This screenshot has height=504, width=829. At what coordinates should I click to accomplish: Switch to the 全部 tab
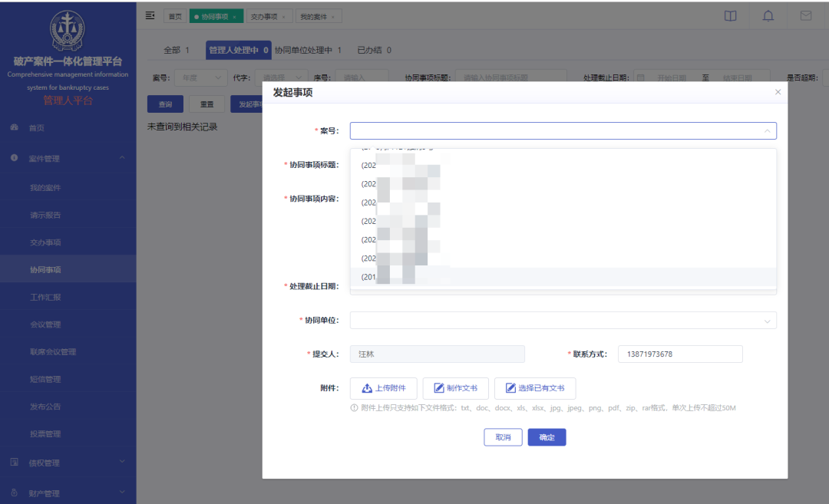pyautogui.click(x=176, y=51)
